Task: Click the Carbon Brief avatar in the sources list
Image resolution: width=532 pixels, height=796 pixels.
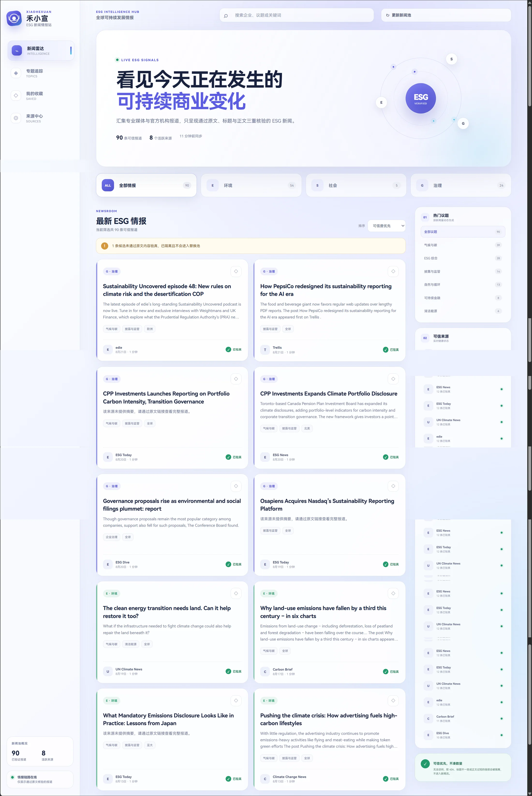Action: pyautogui.click(x=428, y=719)
